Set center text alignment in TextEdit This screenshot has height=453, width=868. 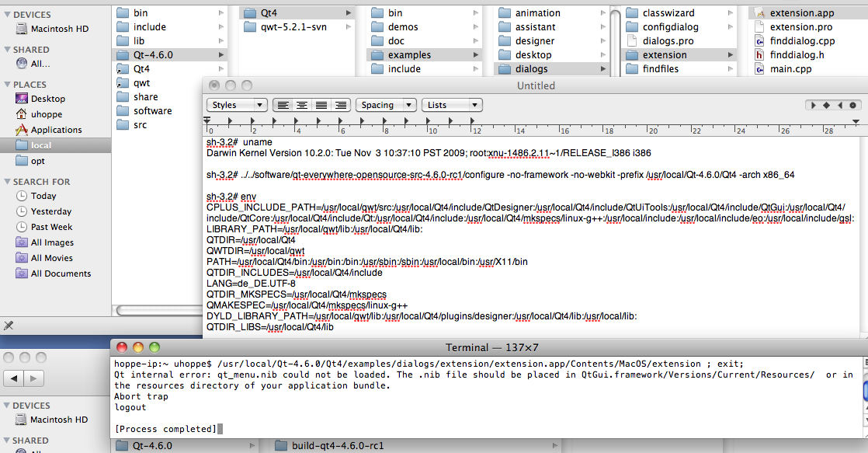[302, 105]
